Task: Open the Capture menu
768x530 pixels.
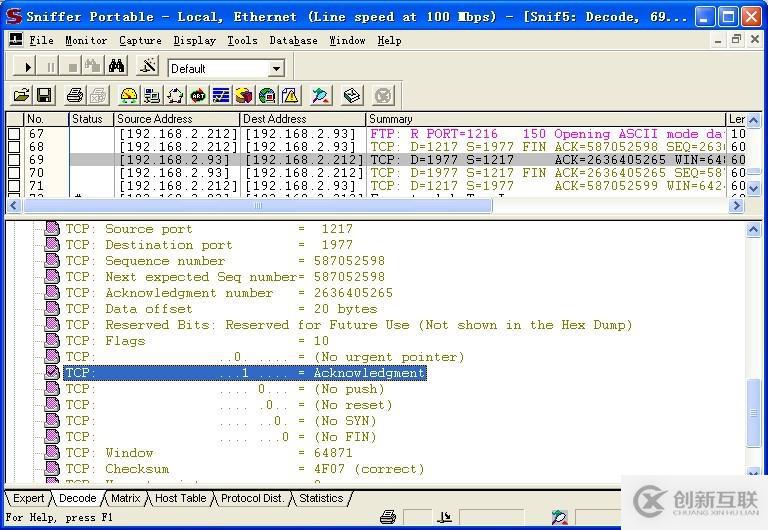Action: click(x=140, y=40)
